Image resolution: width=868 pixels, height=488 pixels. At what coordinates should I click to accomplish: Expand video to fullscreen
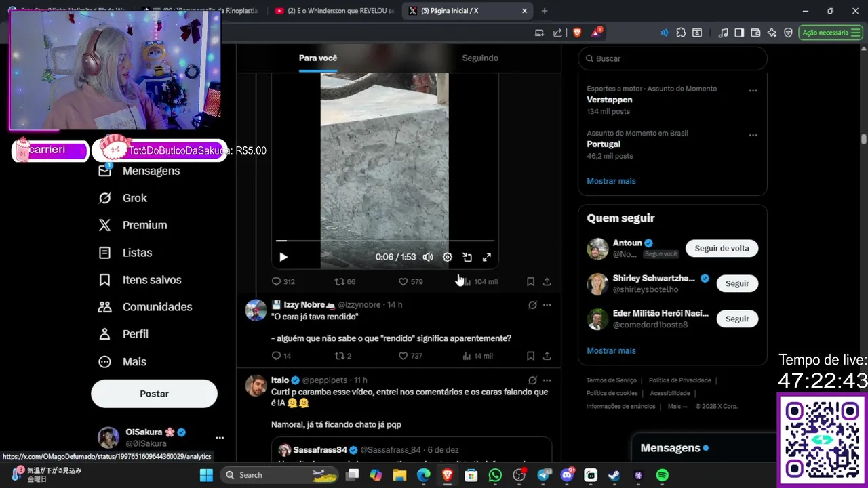(x=487, y=257)
